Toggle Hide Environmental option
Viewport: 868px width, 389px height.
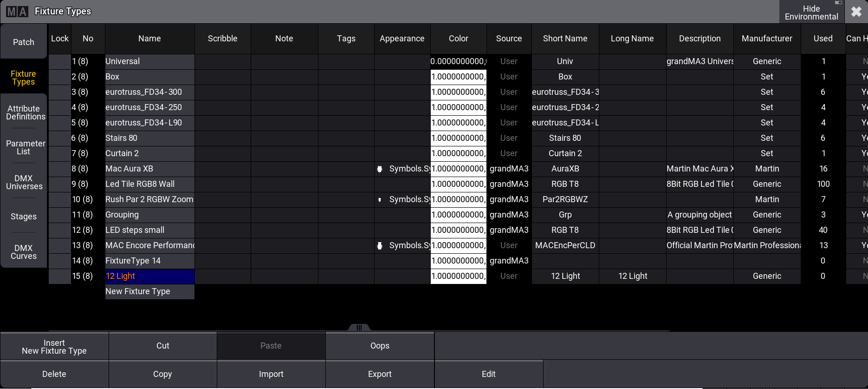coord(811,13)
